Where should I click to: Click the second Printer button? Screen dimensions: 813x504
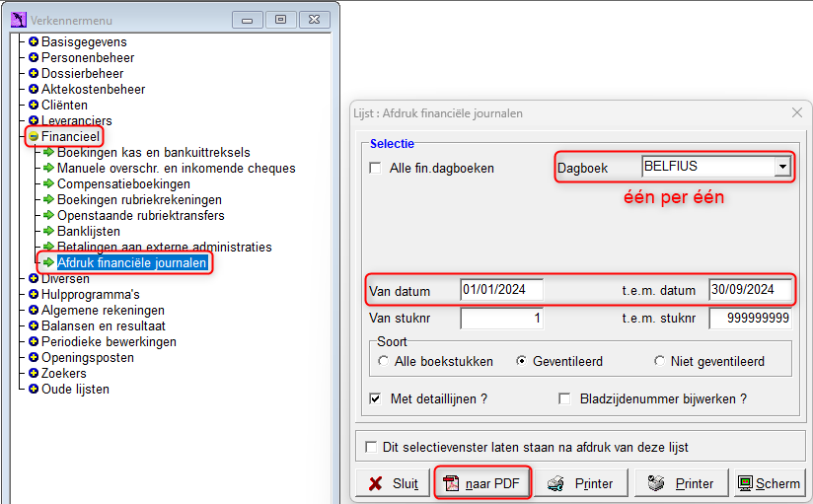point(682,483)
